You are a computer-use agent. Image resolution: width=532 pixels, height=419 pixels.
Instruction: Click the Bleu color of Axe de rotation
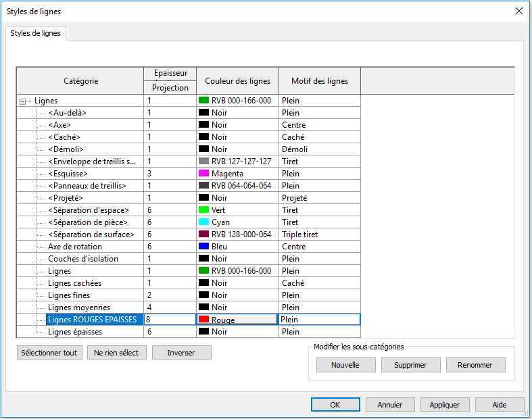point(237,247)
